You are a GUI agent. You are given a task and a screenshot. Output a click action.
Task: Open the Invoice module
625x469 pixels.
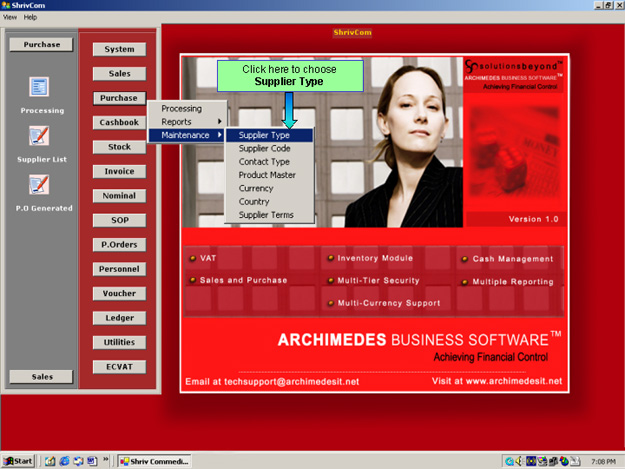click(119, 171)
